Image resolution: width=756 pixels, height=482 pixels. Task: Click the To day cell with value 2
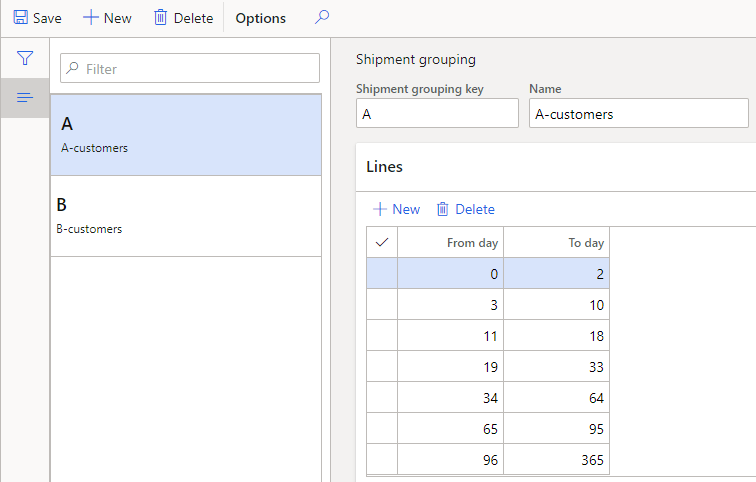coord(556,273)
